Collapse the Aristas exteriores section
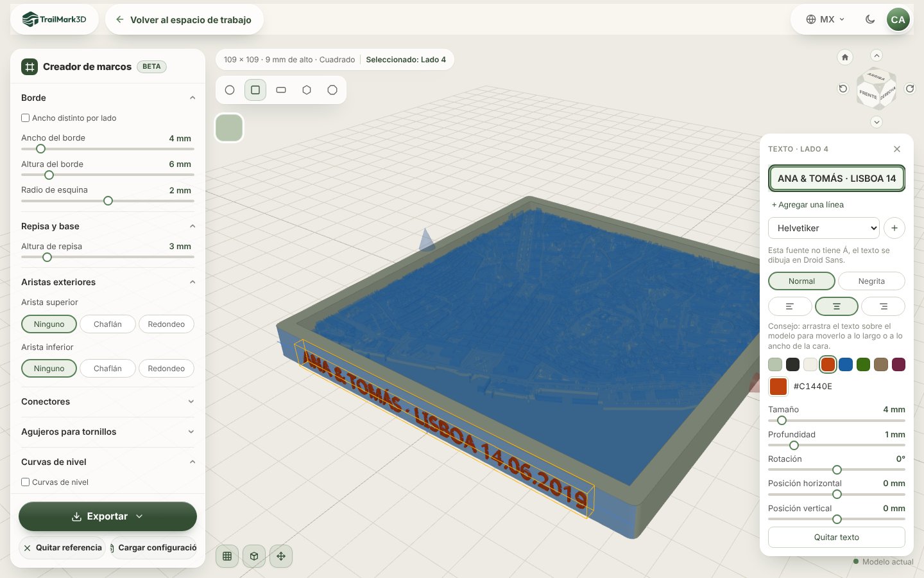 point(108,282)
